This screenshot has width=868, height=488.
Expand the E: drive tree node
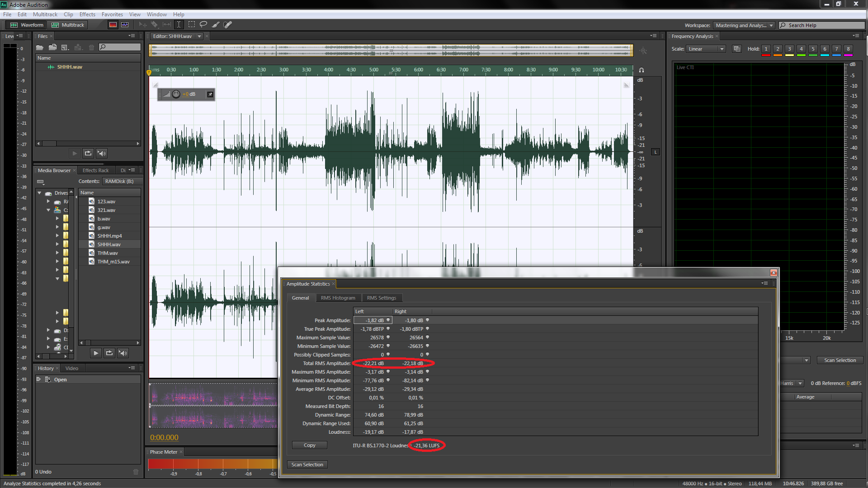48,339
